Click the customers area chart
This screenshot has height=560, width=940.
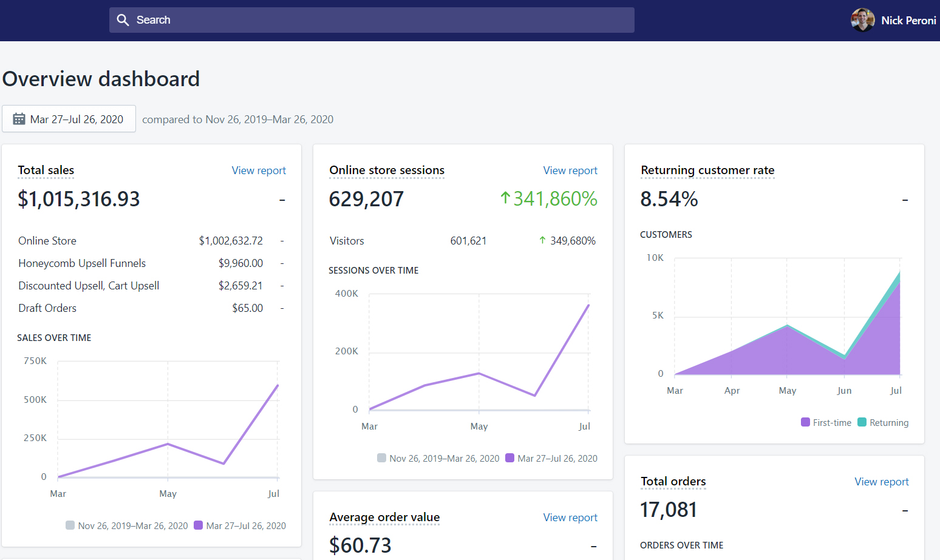tap(787, 317)
